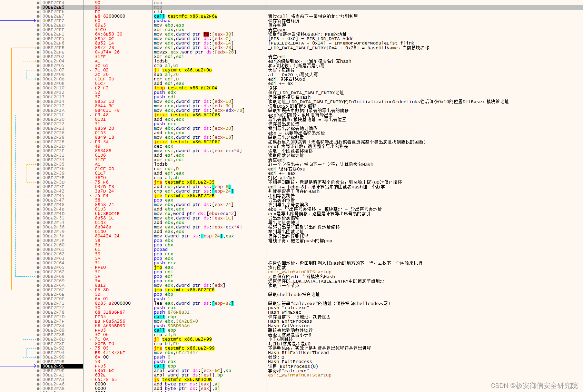583x392 pixels.
Task: Click the jump arrow beside the jmp eax instruction
Action: click(x=90, y=267)
